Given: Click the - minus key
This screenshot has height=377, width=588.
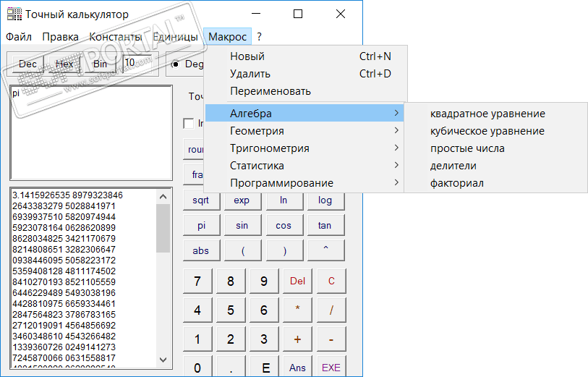Looking at the screenshot, I should 331,339.
